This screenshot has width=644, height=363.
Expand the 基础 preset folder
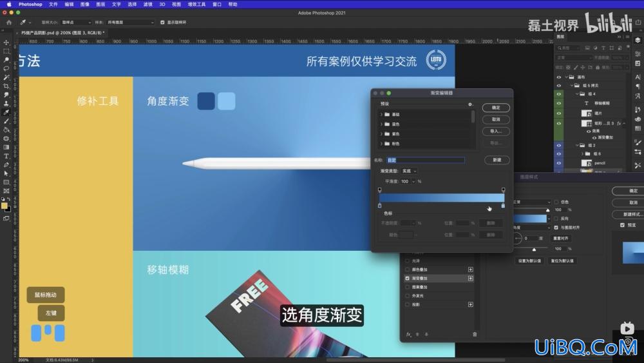click(381, 114)
